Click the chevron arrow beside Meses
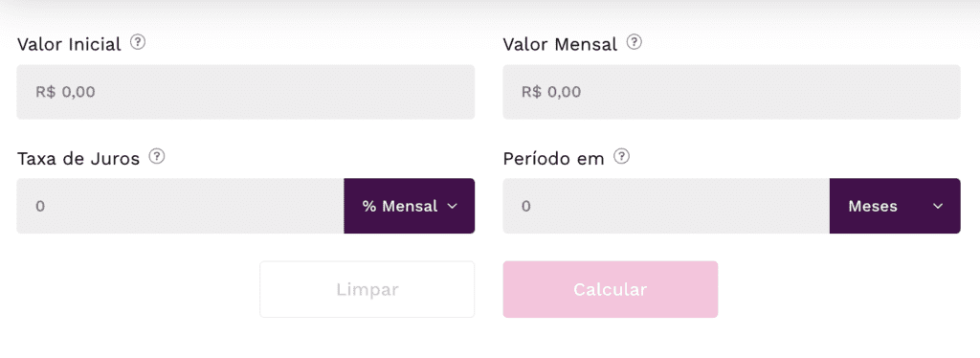980x358 pixels. tap(938, 206)
